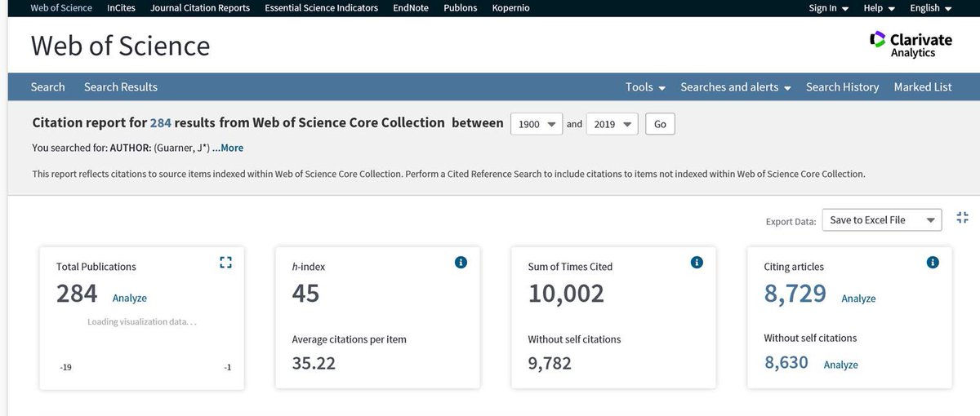The height and width of the screenshot is (416, 980).
Task: Click the h-index value 45
Action: click(305, 293)
